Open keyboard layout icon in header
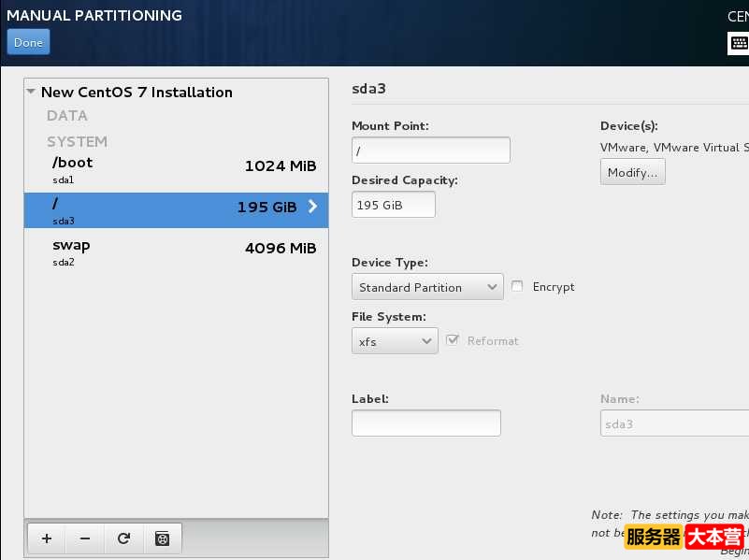The height and width of the screenshot is (560, 749). (739, 43)
